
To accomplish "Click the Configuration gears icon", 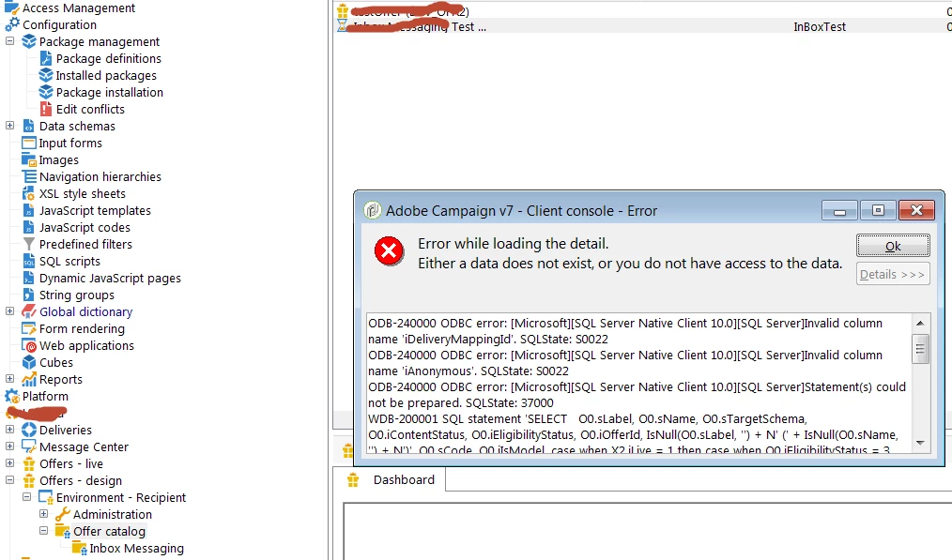I will click(11, 24).
